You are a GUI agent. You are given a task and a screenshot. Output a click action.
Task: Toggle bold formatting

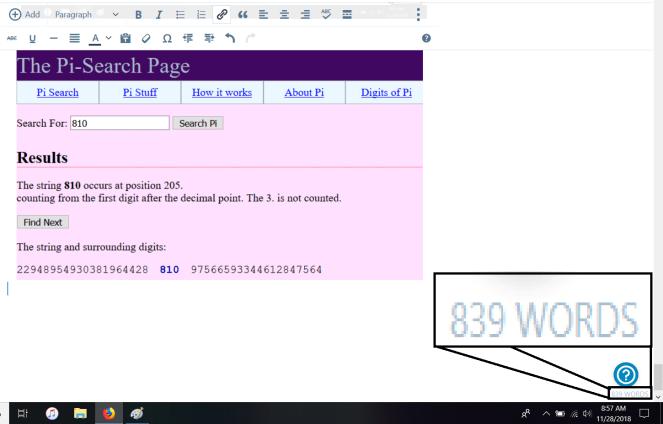tap(138, 15)
